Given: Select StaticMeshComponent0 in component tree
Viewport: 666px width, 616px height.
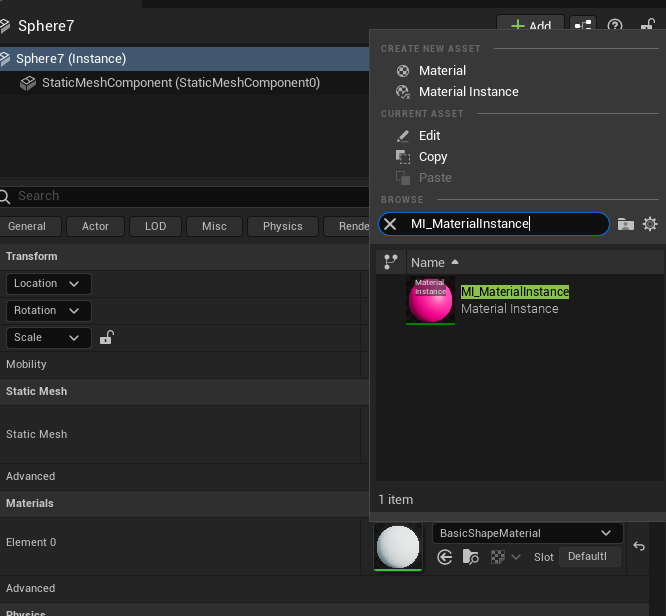Looking at the screenshot, I should click(181, 83).
